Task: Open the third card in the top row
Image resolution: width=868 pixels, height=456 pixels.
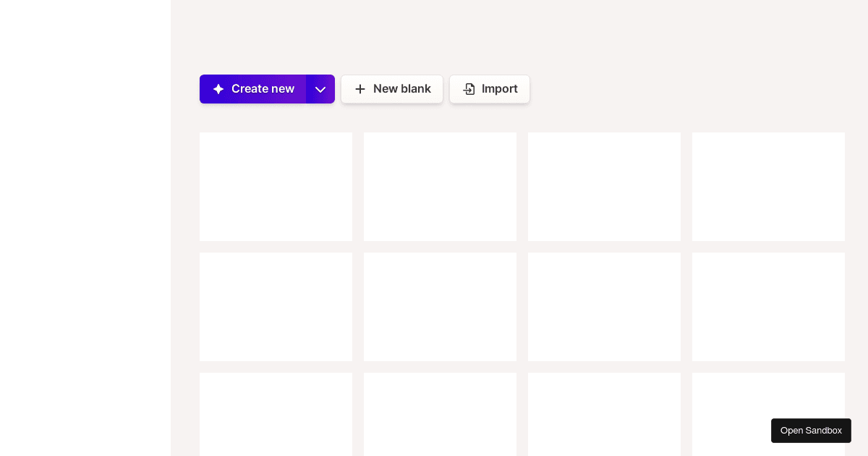Action: point(604,187)
